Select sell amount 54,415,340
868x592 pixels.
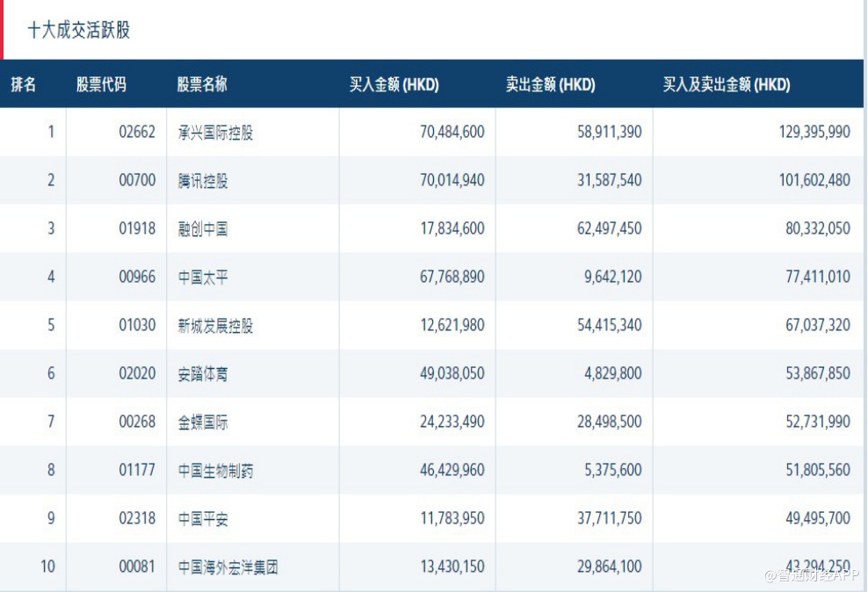pos(610,325)
